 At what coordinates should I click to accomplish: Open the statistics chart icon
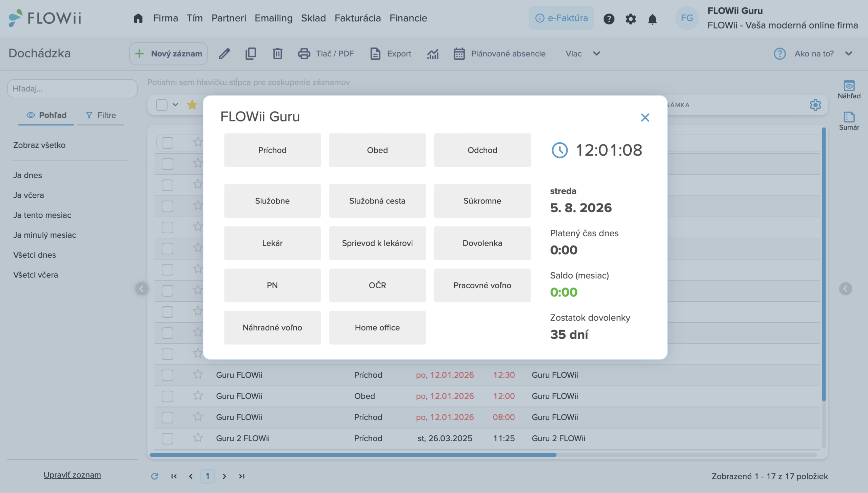433,54
